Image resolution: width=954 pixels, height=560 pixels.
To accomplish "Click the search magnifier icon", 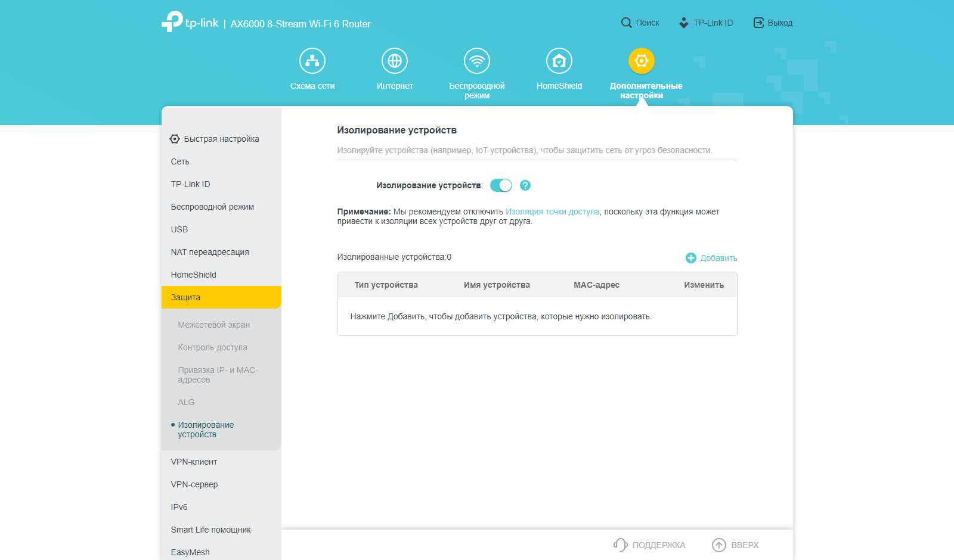I will click(626, 23).
